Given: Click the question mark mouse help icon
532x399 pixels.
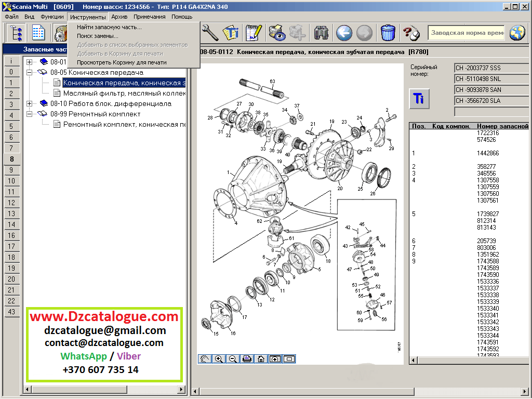Looking at the screenshot, I should pos(411,33).
